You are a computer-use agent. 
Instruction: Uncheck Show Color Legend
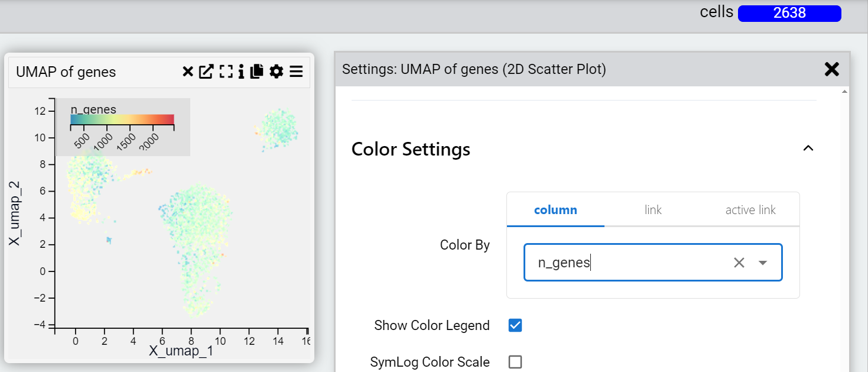(x=515, y=325)
